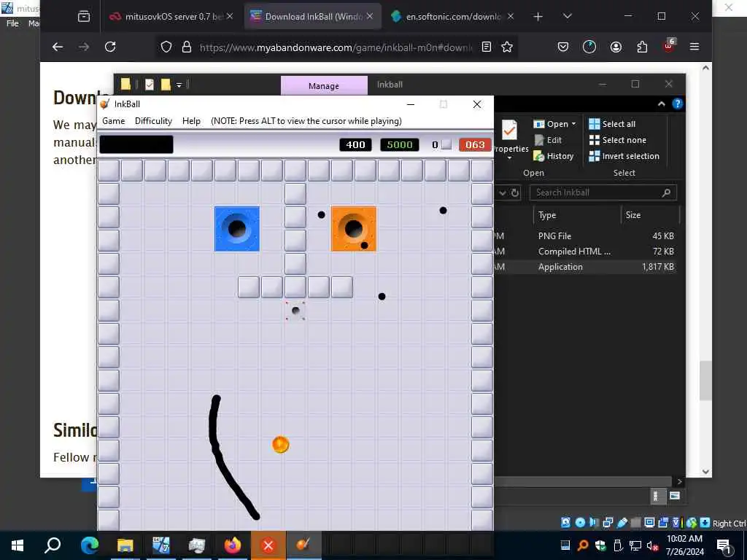Open the notification center icon
Screen dimensions: 747x560
click(724, 546)
